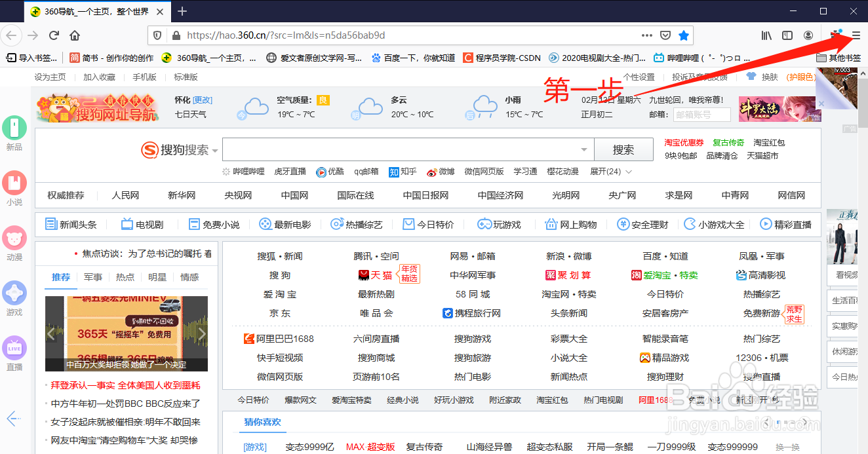Open the Firefox account icon
The width and height of the screenshot is (868, 454).
808,35
